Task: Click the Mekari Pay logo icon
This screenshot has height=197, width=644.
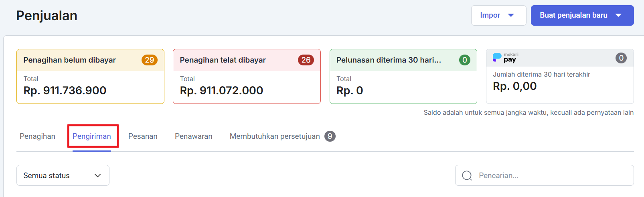Action: coord(505,58)
